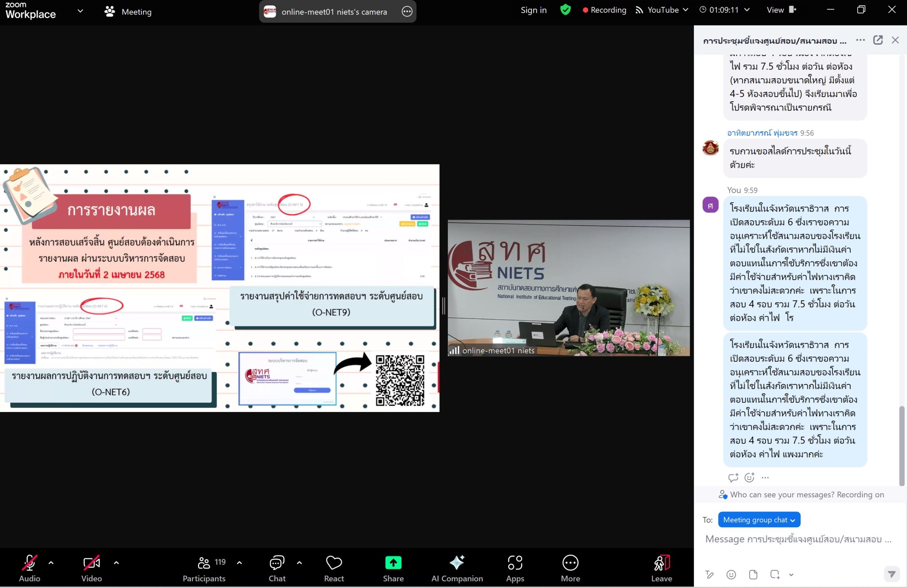Image resolution: width=907 pixels, height=588 pixels.
Task: Open the Apps panel
Action: tap(515, 568)
